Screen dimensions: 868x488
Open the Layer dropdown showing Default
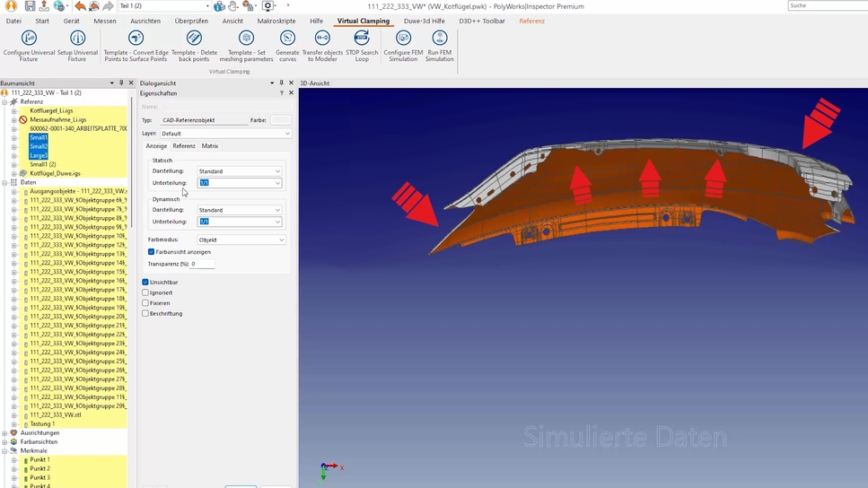click(225, 134)
